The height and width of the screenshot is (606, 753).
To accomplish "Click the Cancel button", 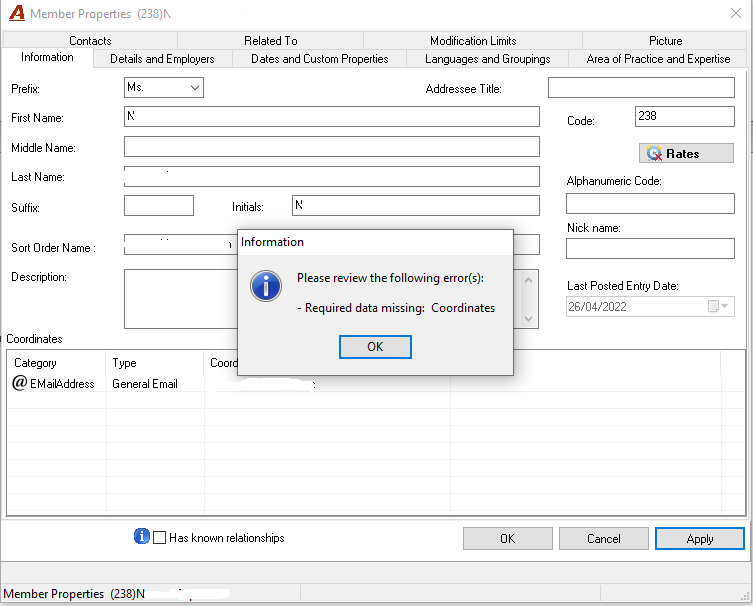I will pyautogui.click(x=604, y=538).
